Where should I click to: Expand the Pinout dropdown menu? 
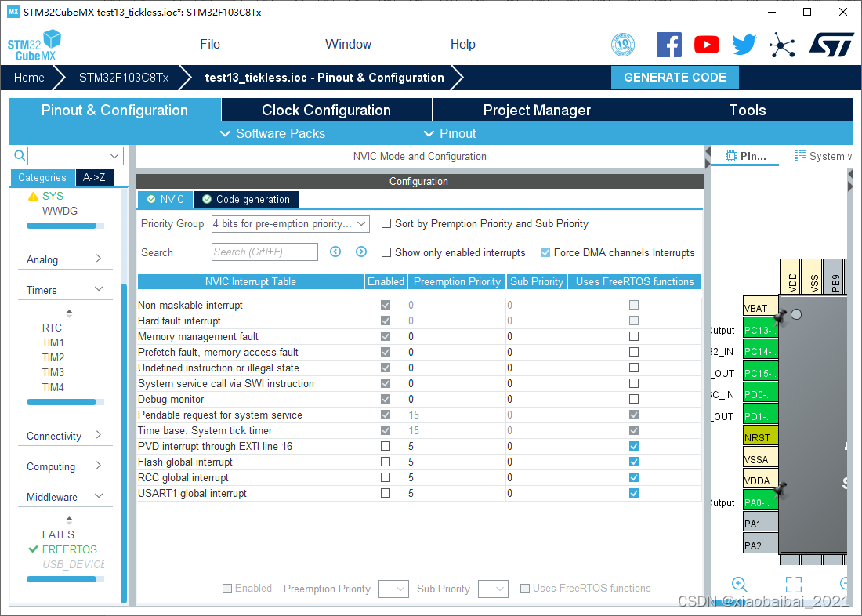[450, 133]
